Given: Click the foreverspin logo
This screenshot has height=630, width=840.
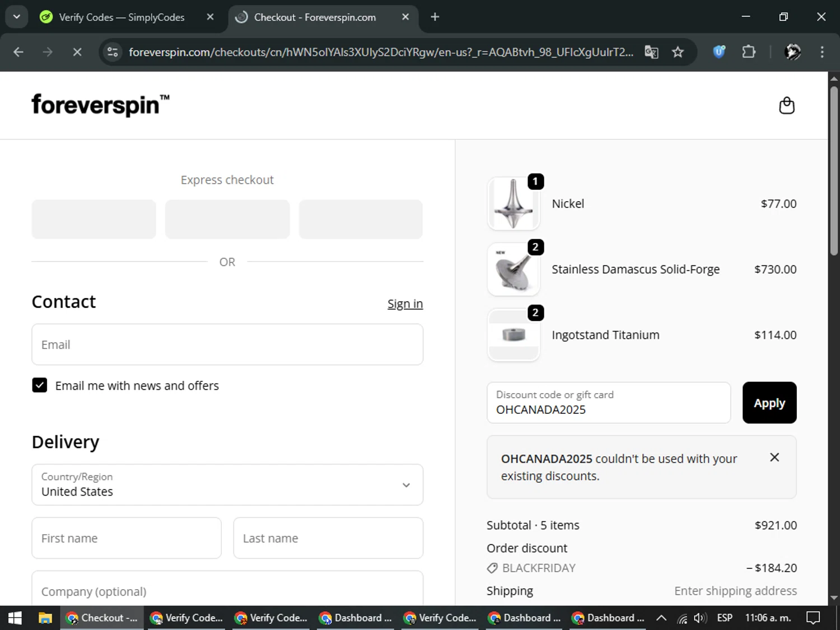Looking at the screenshot, I should click(100, 105).
